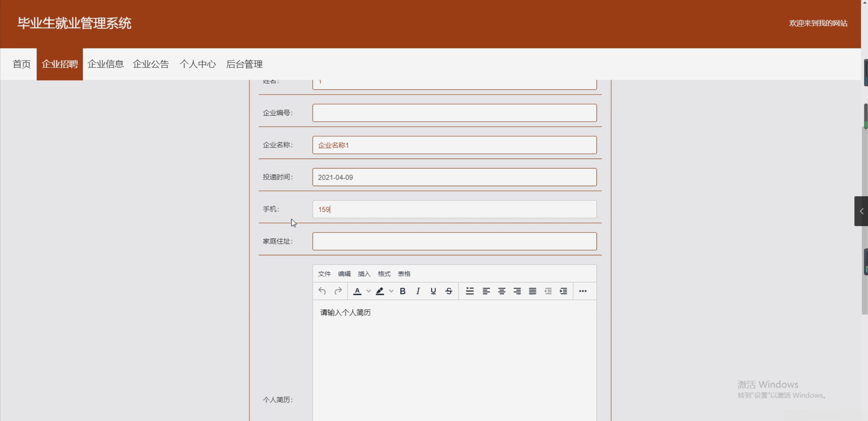Open the 插入 editor menu
This screenshot has width=868, height=421.
point(364,274)
